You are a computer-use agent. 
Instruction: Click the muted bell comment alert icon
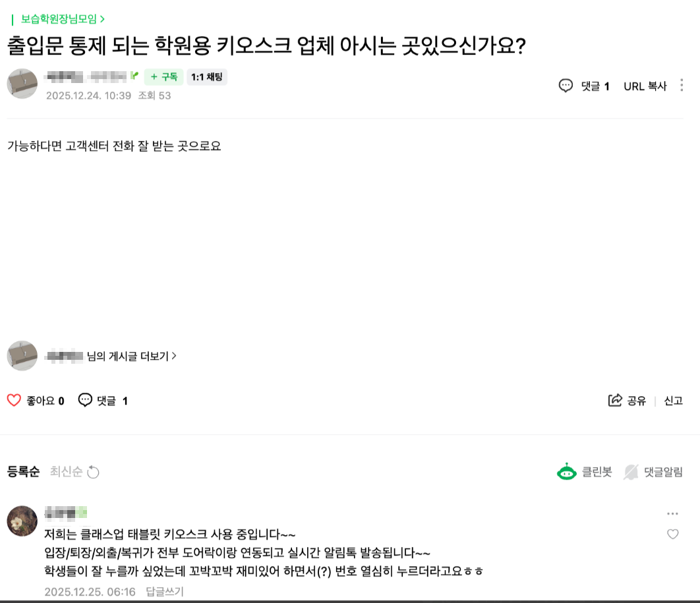point(631,472)
